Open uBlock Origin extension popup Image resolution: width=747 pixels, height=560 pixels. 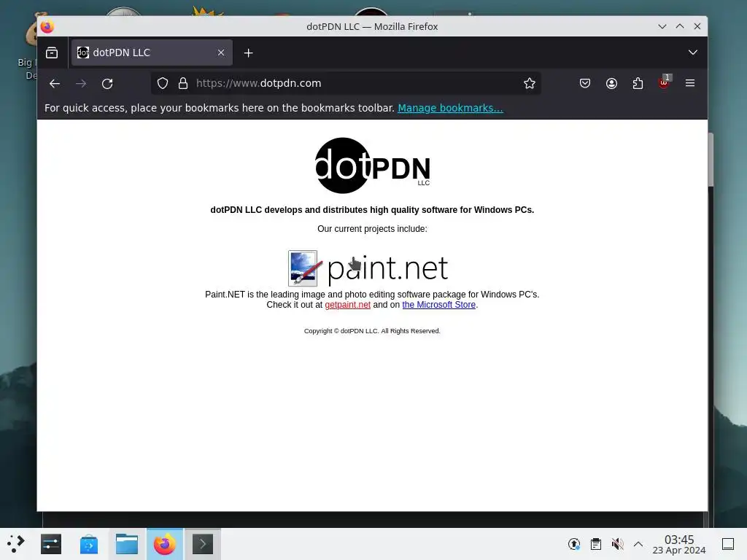[664, 82]
